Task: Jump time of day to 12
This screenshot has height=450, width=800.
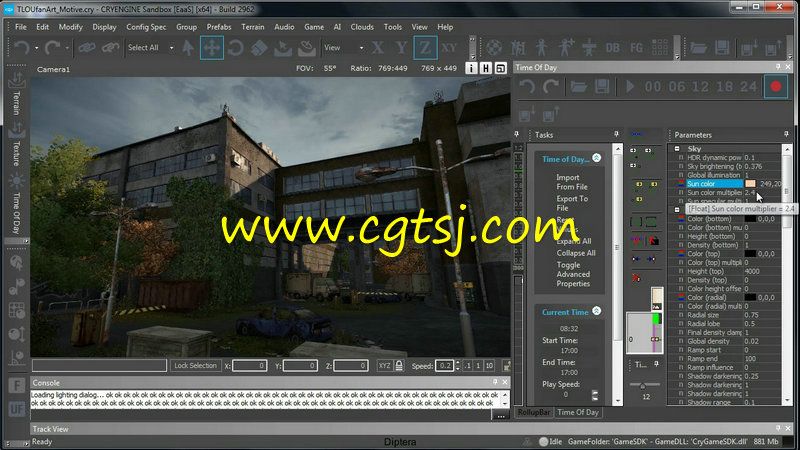Action: 701,87
